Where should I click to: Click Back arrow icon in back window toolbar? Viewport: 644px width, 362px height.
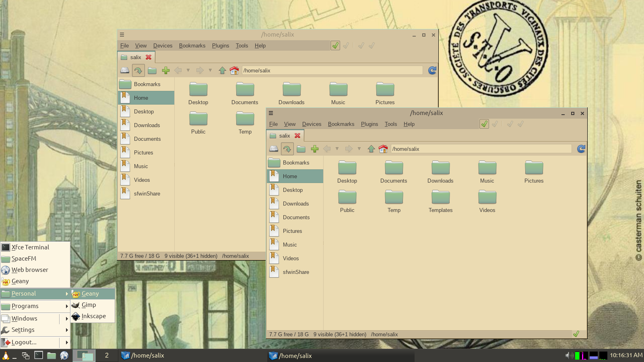(x=178, y=70)
